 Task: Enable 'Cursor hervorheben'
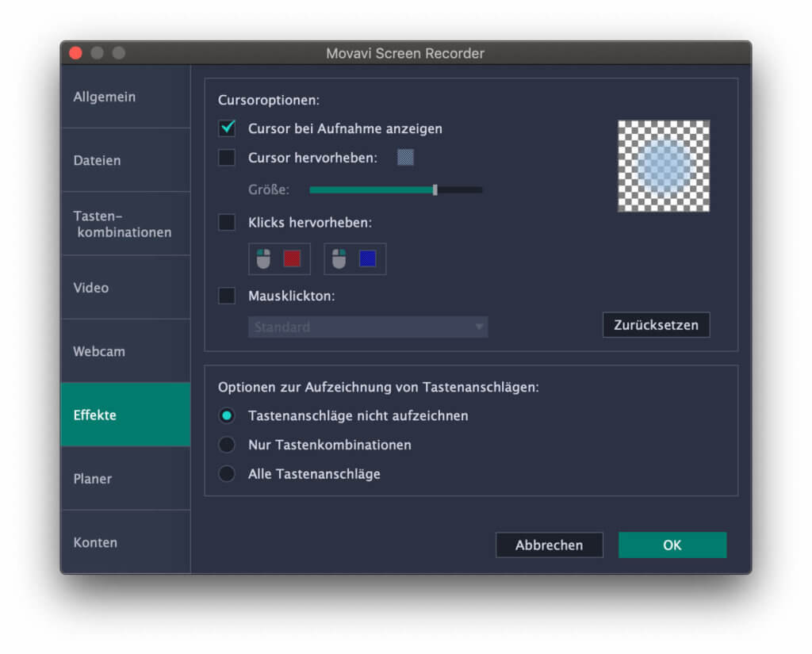[x=226, y=157]
